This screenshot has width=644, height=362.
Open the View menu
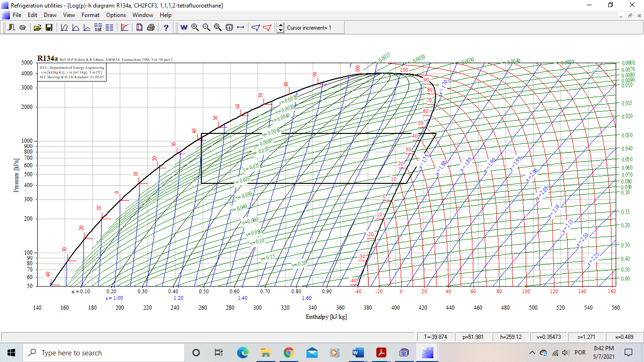click(69, 15)
